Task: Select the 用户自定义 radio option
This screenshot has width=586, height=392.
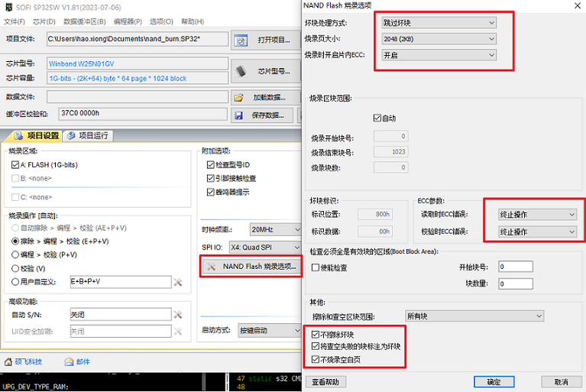Action: (x=15, y=282)
